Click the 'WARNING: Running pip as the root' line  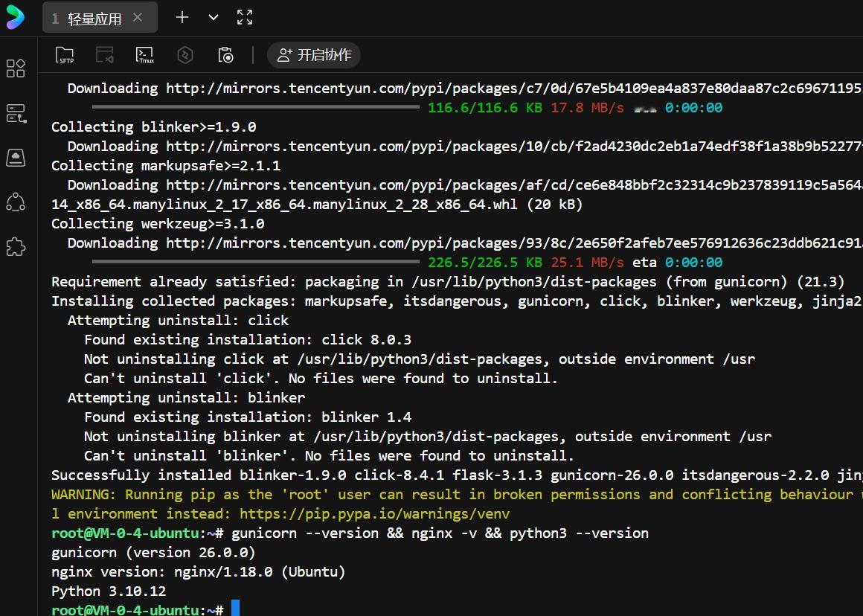pyautogui.click(x=457, y=494)
